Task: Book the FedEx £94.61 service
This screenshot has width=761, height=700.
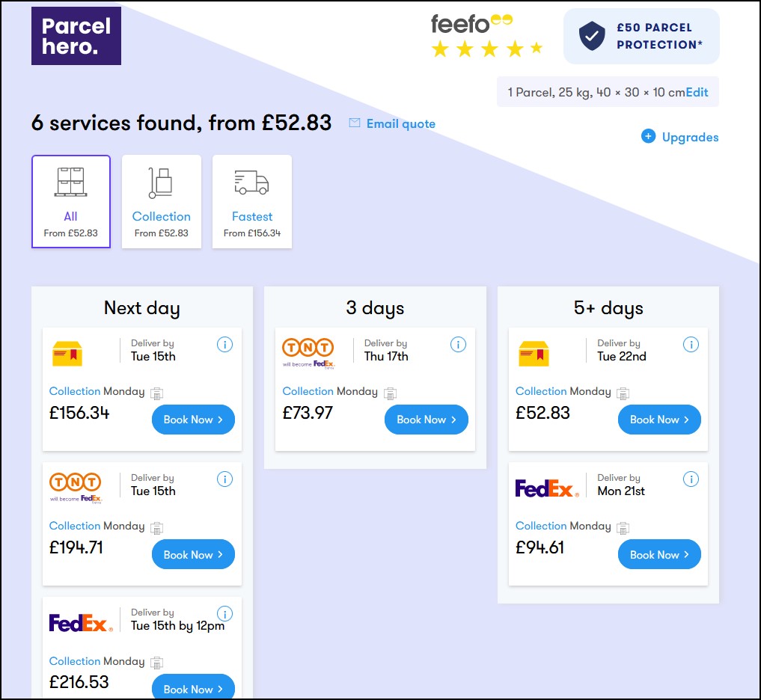Action: coord(659,555)
